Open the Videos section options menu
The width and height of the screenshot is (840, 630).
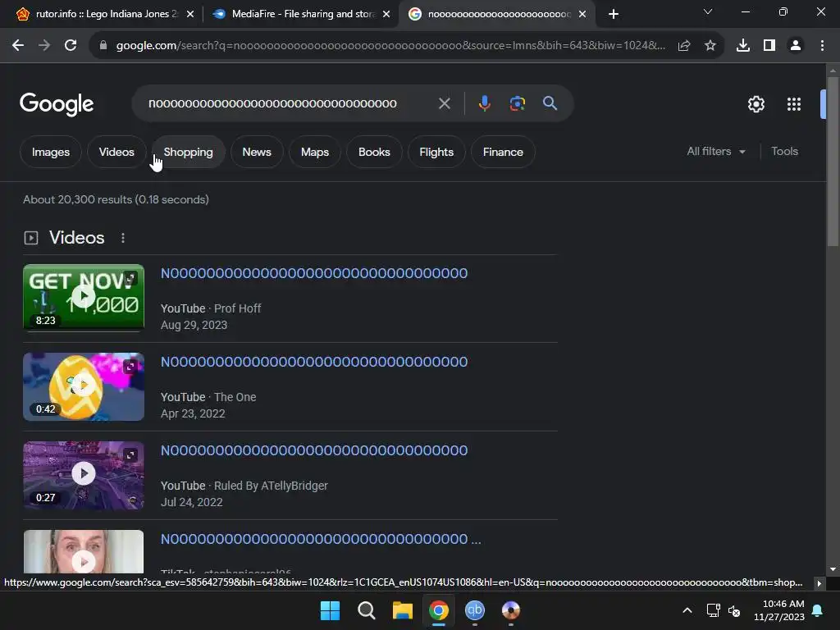(123, 238)
